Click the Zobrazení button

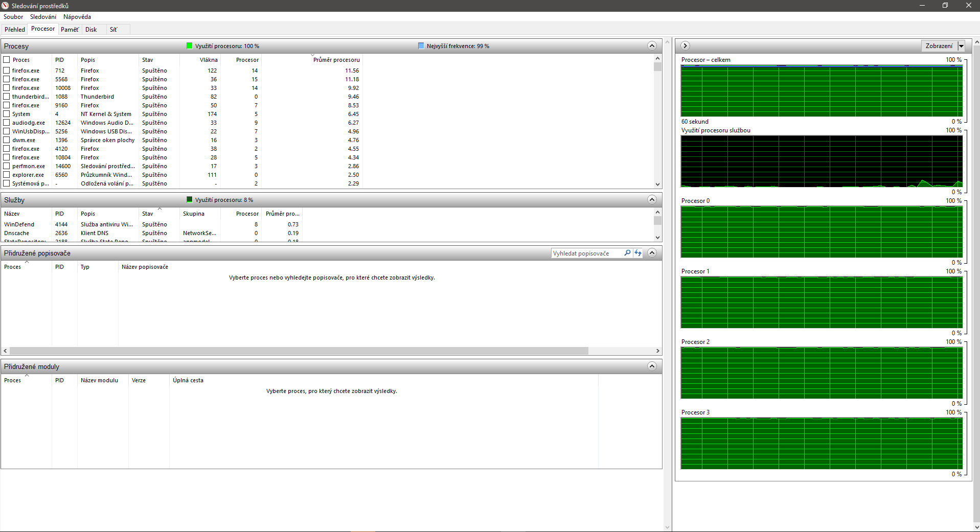(x=939, y=46)
